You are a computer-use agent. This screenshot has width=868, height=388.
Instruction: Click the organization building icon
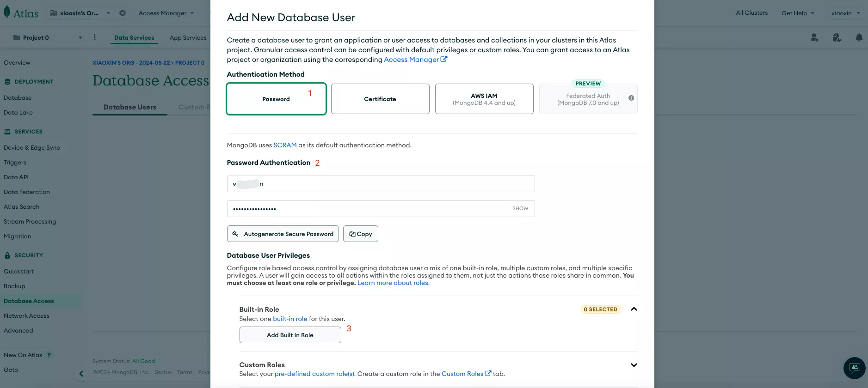click(x=54, y=13)
